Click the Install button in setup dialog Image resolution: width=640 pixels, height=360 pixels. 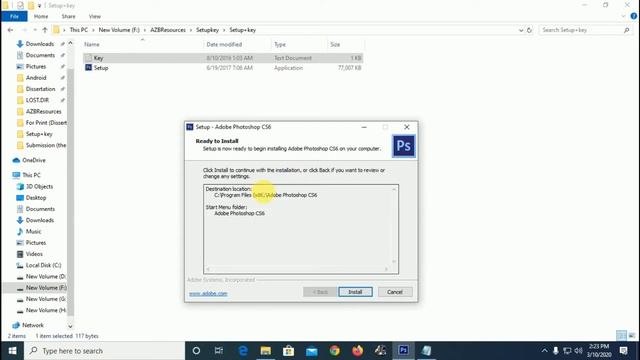tap(355, 292)
